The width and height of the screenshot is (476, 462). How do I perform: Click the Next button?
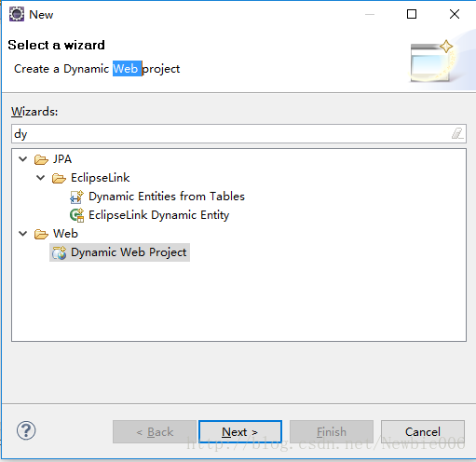240,431
